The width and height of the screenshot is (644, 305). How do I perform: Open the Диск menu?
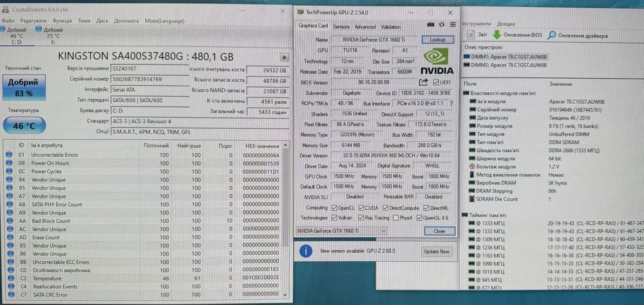[102, 21]
